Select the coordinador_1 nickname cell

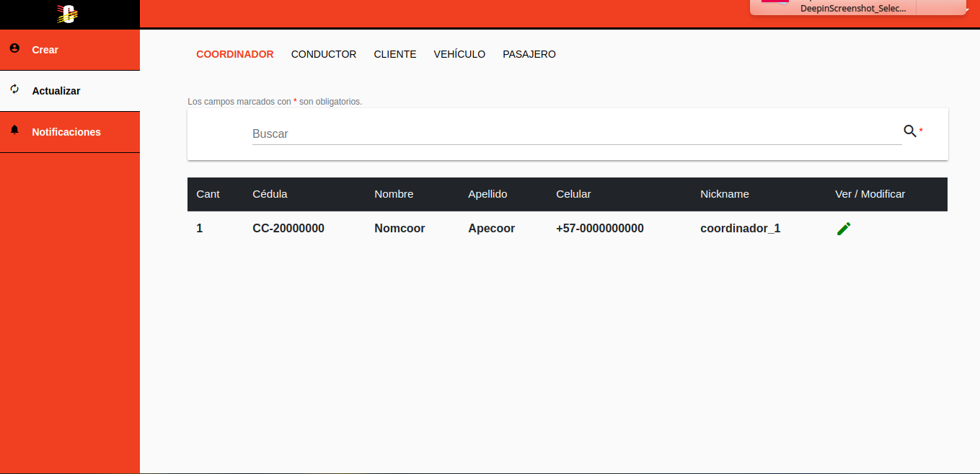740,229
